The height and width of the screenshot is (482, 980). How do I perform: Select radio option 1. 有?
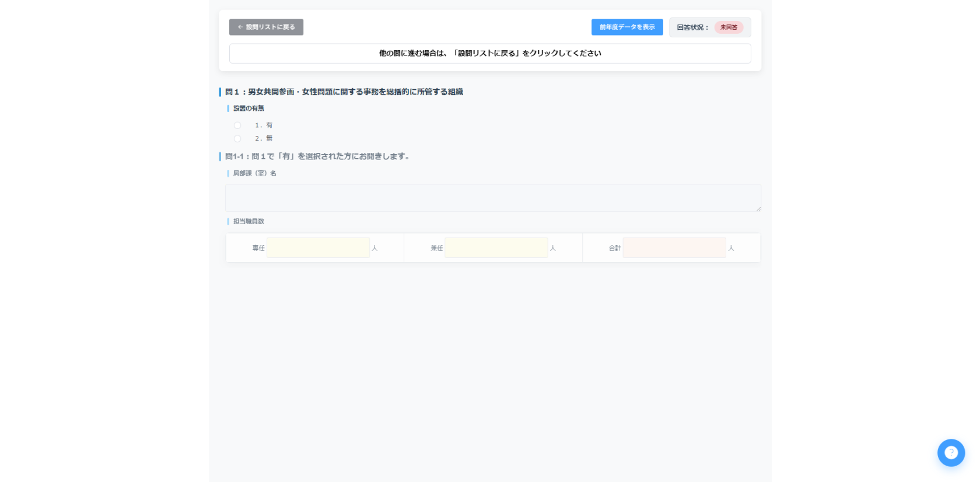(x=237, y=125)
